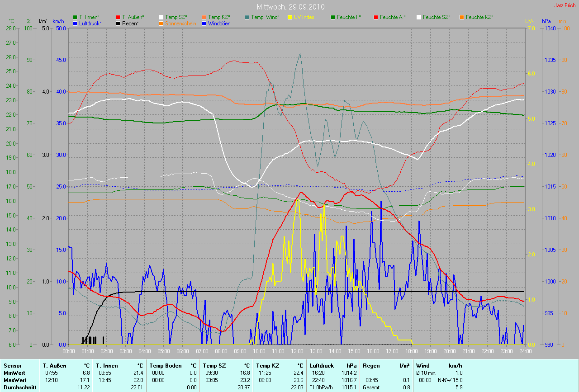This screenshot has height=392, width=579.
Task: Click the blue Windböen legend marker
Action: tap(204, 23)
